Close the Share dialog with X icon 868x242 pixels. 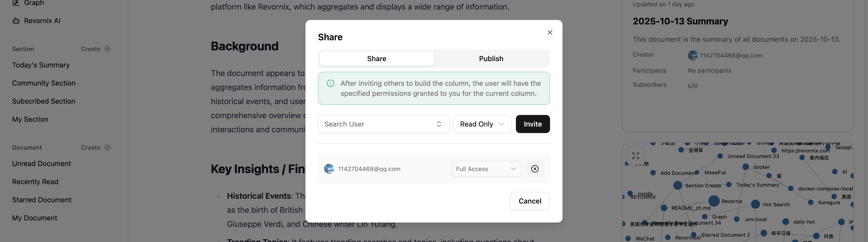tap(550, 32)
